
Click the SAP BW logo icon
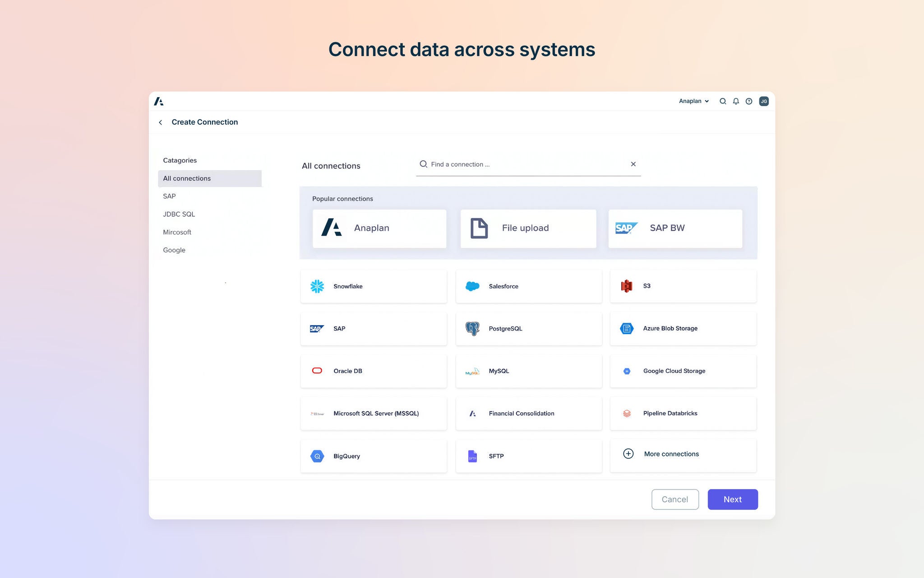pyautogui.click(x=627, y=228)
